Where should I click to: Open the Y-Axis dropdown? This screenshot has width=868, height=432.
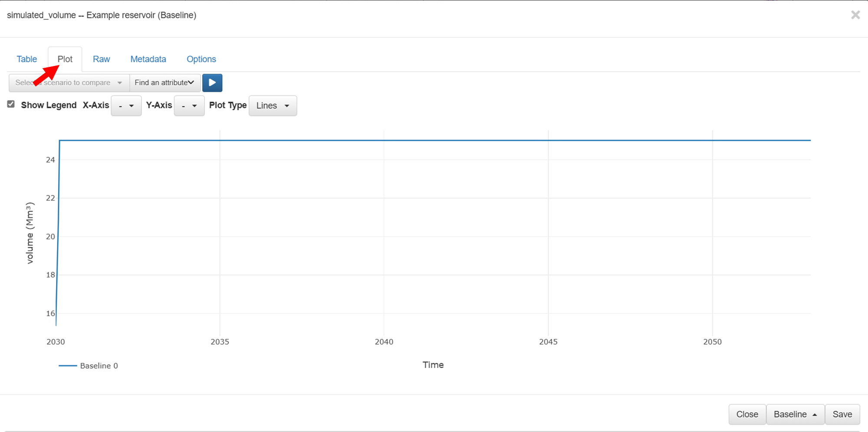189,106
